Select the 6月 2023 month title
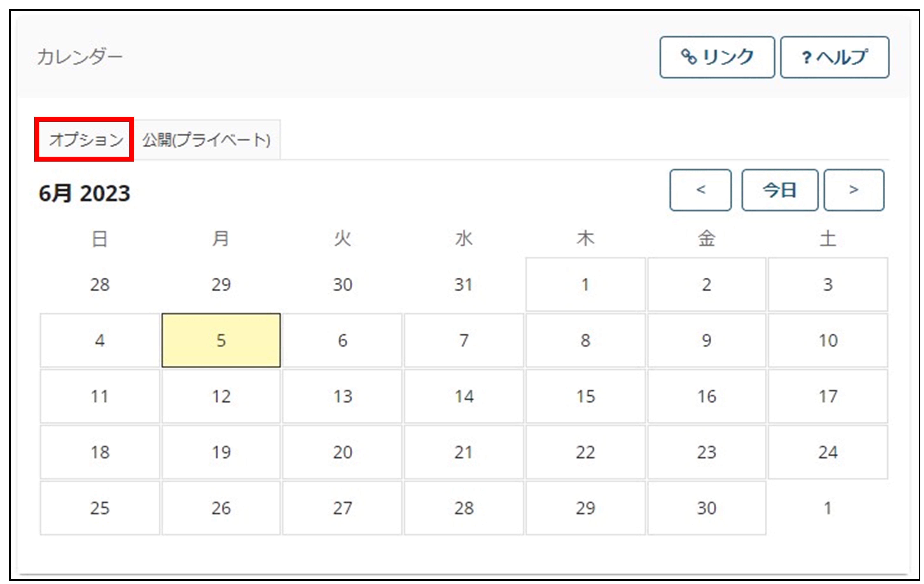This screenshot has height=584, width=924. coord(84,193)
